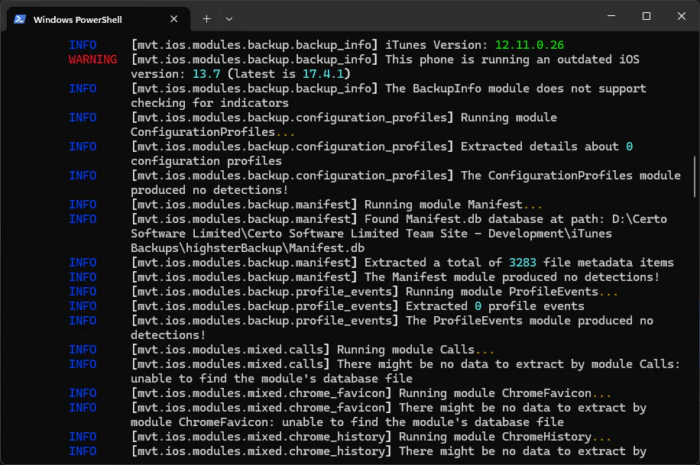Click the red WARNING label

coord(92,59)
